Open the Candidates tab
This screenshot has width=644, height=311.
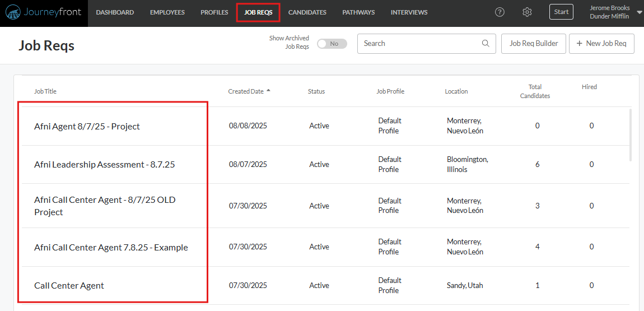307,12
